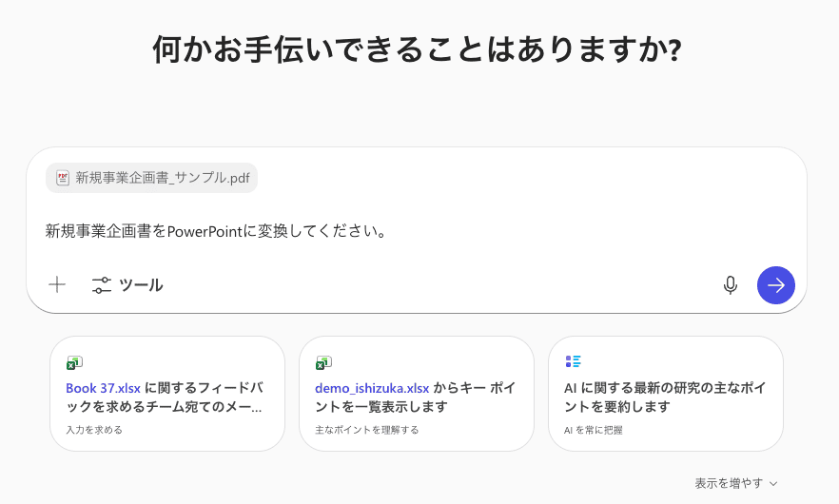Click 主なポイントを理解する label on second card
The image size is (839, 504).
point(367,430)
